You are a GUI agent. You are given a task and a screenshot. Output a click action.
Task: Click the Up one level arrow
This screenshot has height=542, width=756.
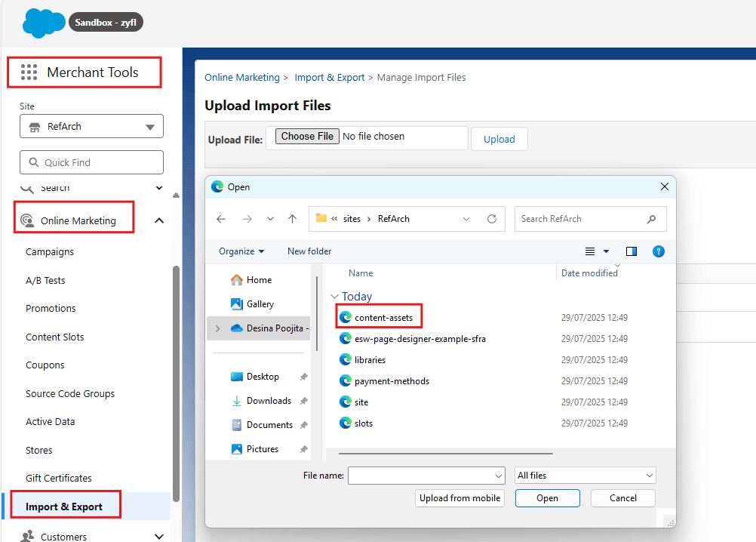click(x=292, y=219)
